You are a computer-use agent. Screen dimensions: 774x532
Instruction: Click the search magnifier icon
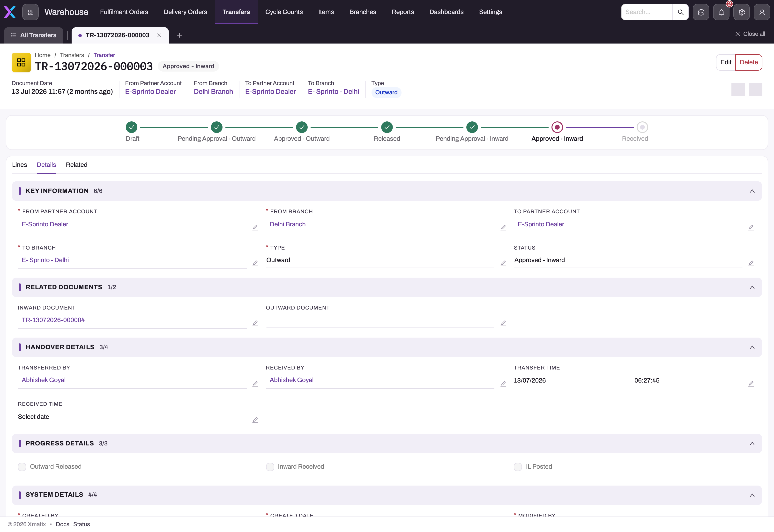[x=680, y=12]
